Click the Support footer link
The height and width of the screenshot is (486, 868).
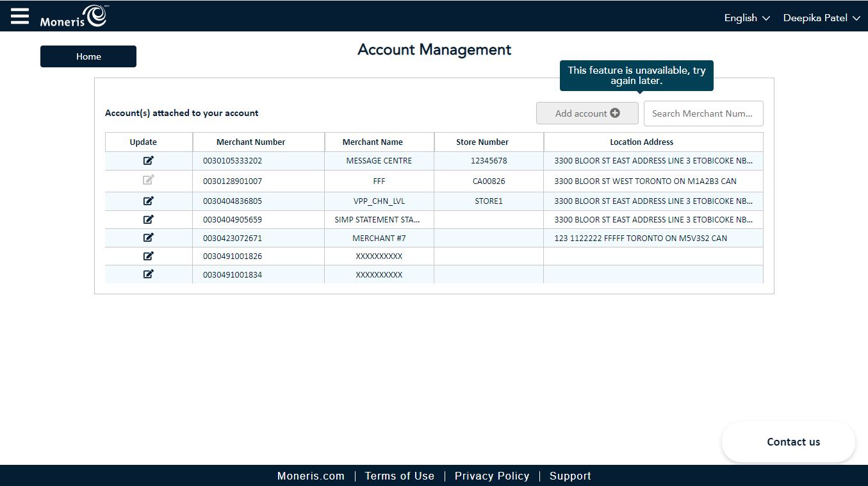coord(569,476)
